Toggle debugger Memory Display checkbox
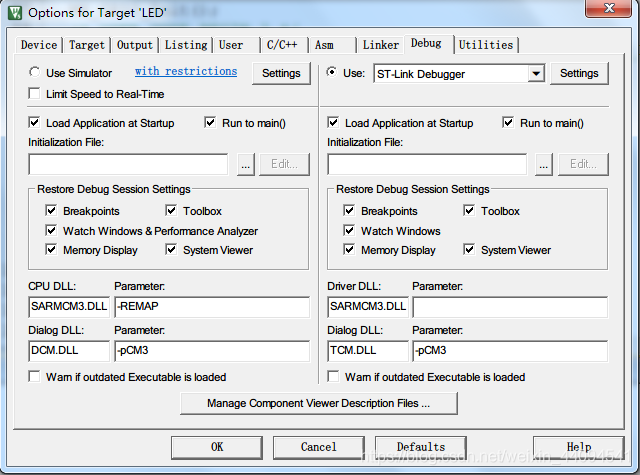The image size is (640, 475). click(349, 249)
